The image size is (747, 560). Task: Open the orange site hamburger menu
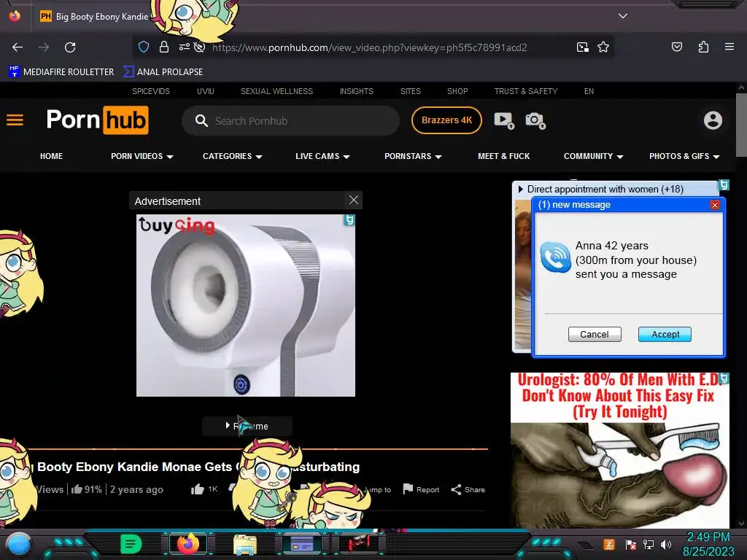(x=15, y=120)
